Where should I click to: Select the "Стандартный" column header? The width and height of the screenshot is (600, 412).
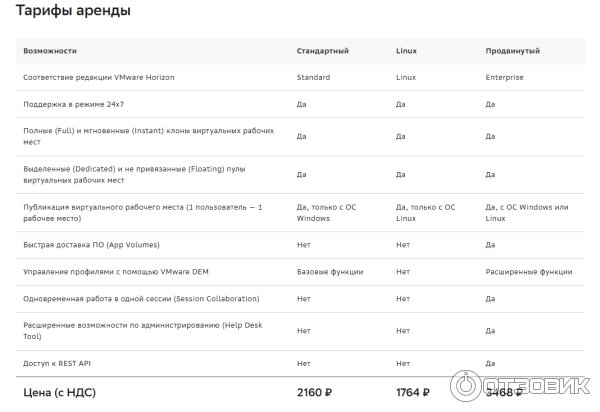(323, 50)
